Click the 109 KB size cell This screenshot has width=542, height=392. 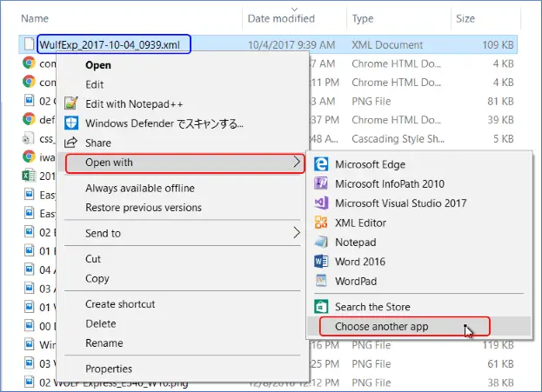point(498,44)
